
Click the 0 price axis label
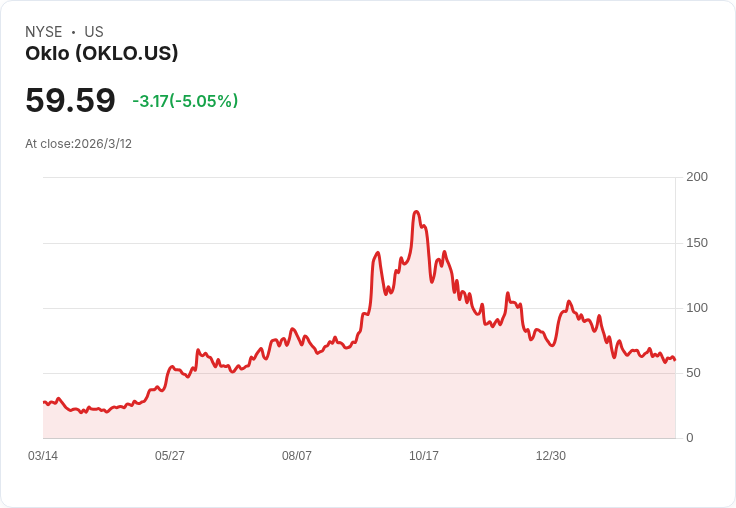coord(690,438)
